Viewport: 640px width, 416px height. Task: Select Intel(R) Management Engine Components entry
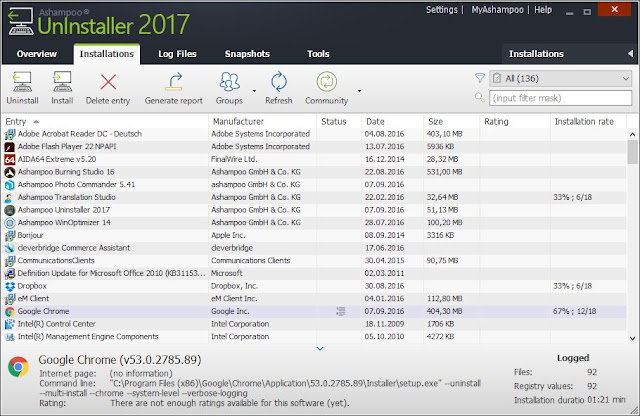(x=88, y=337)
